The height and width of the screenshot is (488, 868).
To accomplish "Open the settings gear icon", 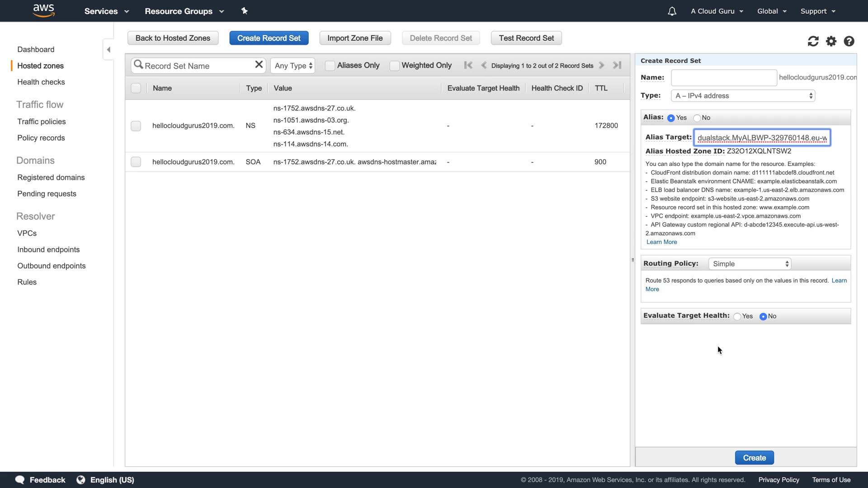I will 831,42.
